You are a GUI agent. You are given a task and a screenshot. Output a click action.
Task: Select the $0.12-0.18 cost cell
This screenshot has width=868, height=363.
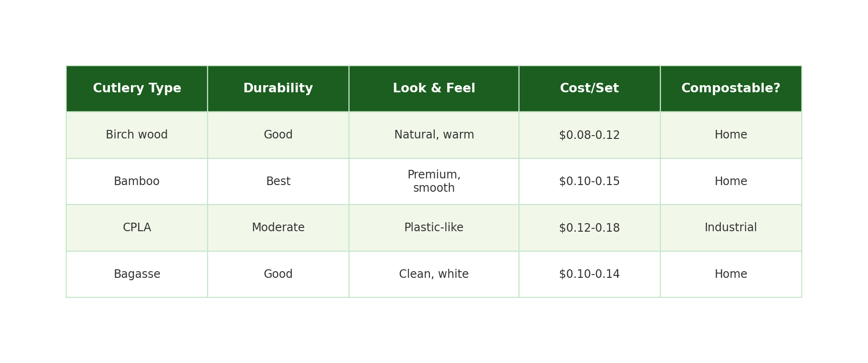pyautogui.click(x=589, y=228)
